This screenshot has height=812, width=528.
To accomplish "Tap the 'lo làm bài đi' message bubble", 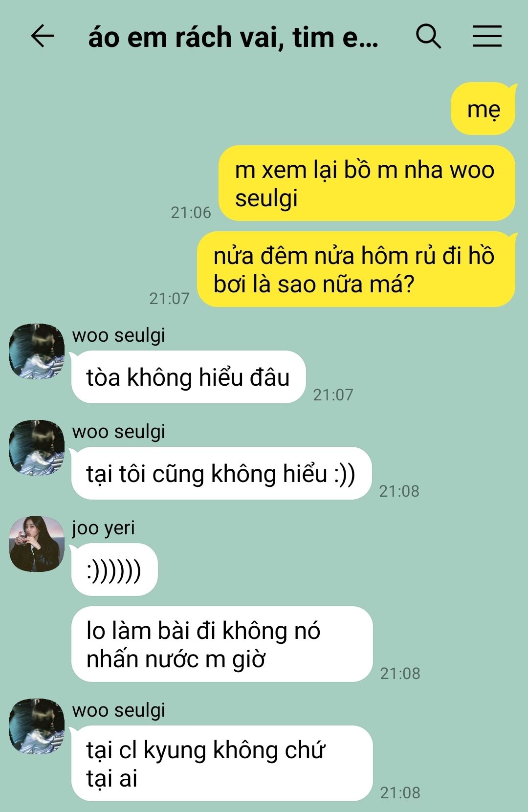I will [222, 644].
